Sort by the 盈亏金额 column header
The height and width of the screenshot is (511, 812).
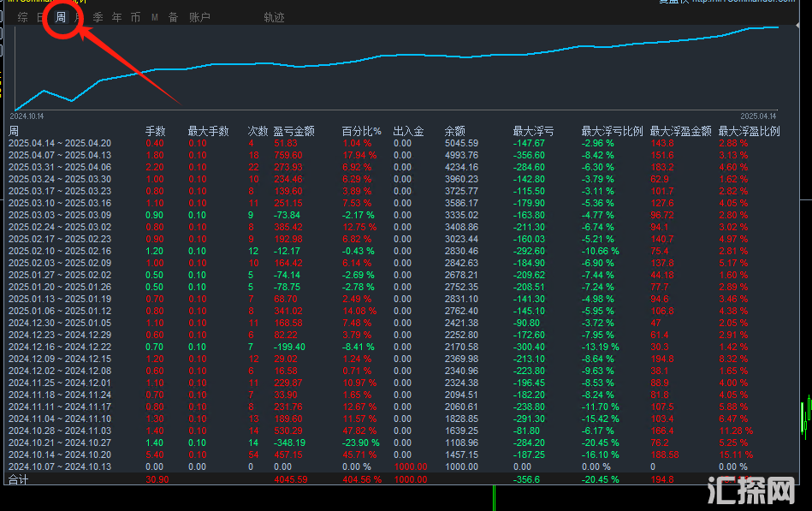293,131
